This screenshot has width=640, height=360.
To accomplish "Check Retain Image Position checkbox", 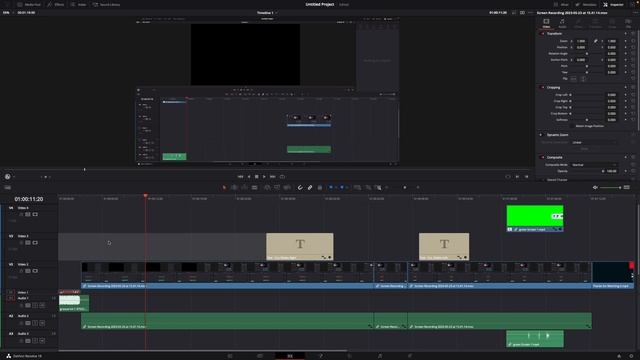I will (x=572, y=126).
